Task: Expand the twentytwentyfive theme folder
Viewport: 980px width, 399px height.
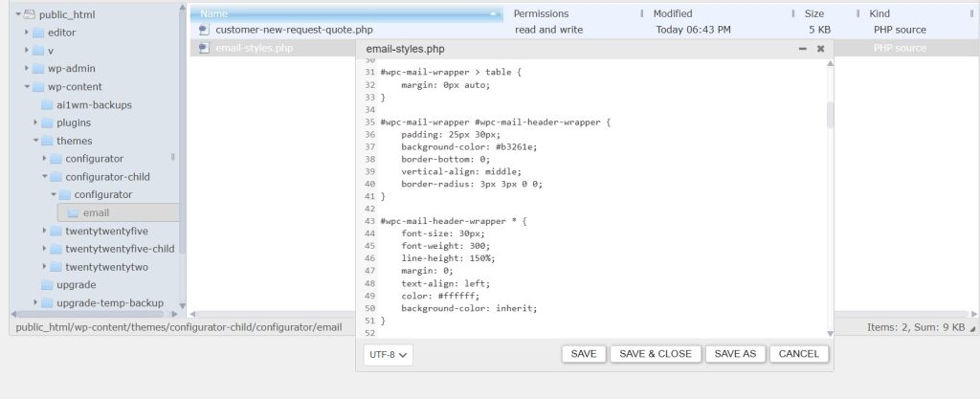Action: click(x=44, y=231)
